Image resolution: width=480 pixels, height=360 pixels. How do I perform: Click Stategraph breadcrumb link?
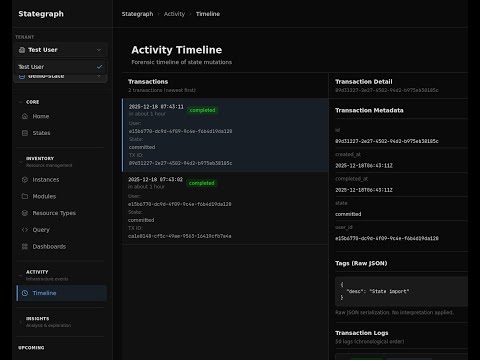tap(137, 14)
